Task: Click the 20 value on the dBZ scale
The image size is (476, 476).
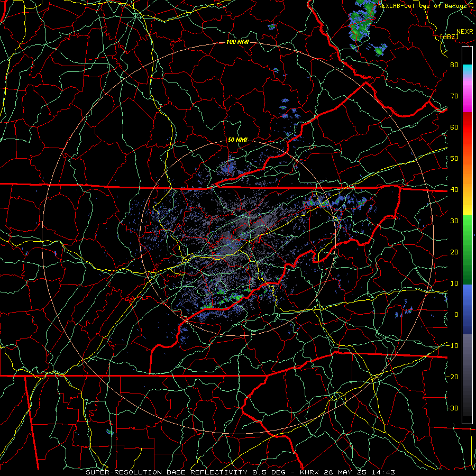Action: (454, 252)
